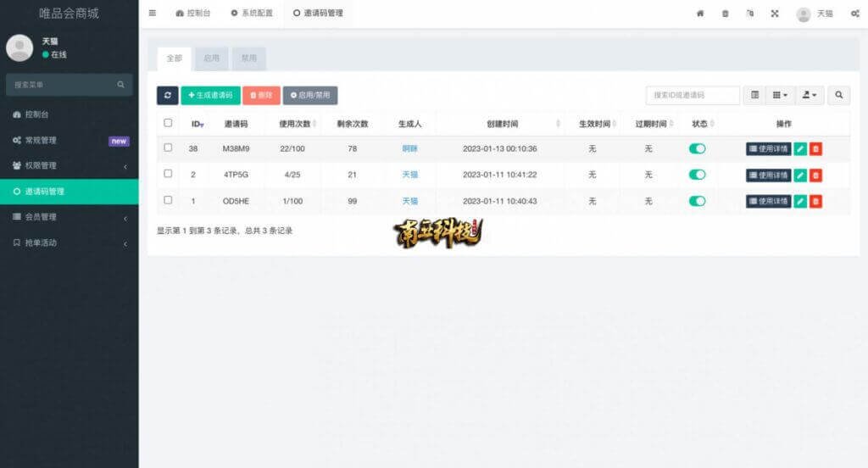The image size is (868, 468).
Task: Click the trash icon in top navigation bar
Action: (x=725, y=14)
